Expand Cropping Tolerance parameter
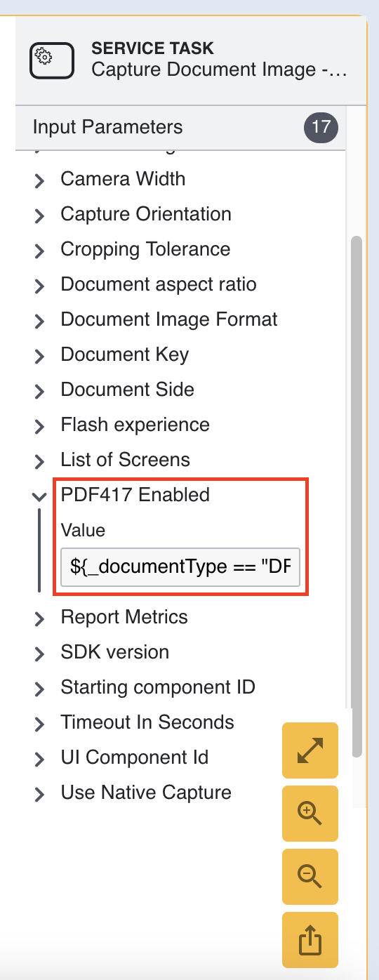 pos(39,250)
